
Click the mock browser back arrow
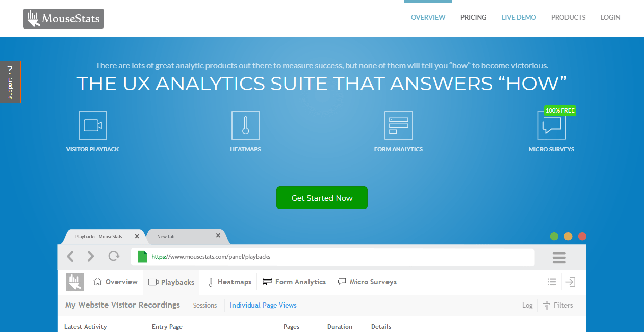click(71, 256)
